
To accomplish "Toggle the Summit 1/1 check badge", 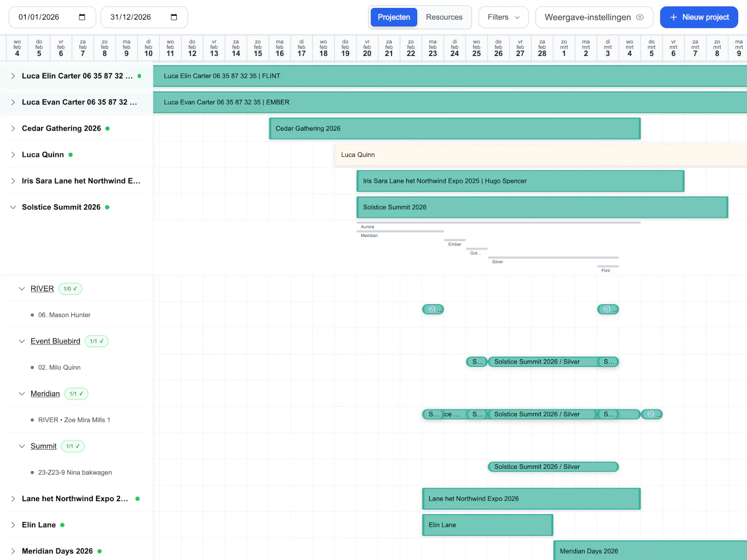I will (73, 446).
